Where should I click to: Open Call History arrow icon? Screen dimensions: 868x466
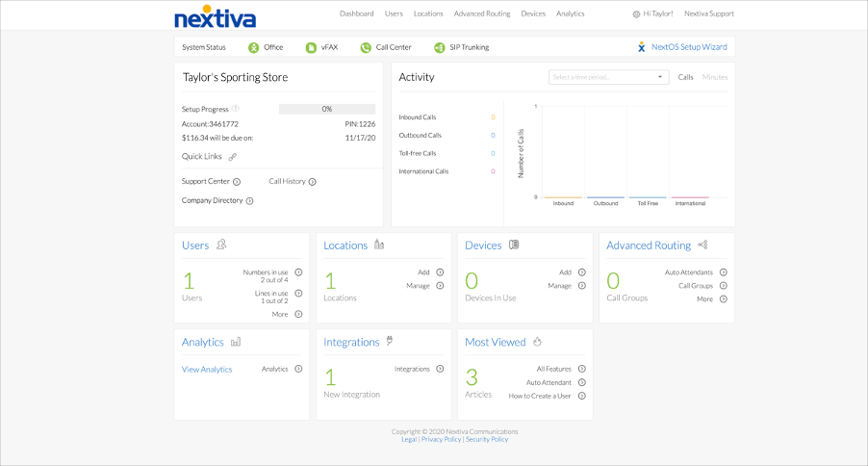point(312,182)
